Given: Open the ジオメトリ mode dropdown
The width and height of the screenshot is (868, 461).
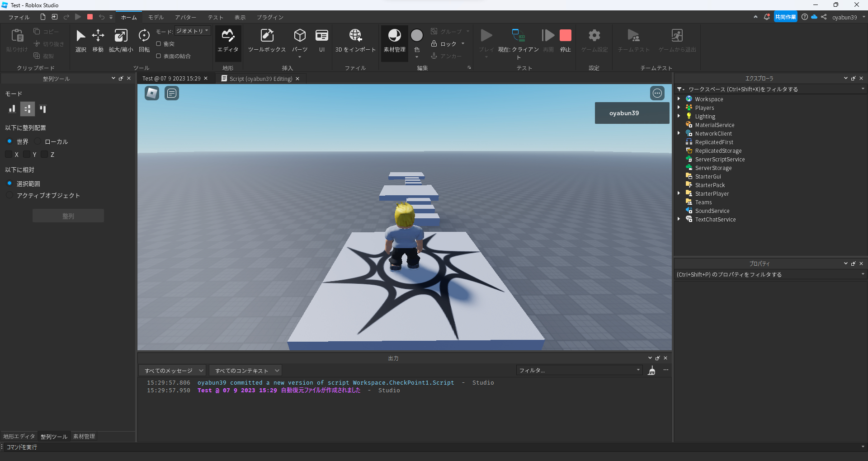Looking at the screenshot, I should click(x=193, y=31).
